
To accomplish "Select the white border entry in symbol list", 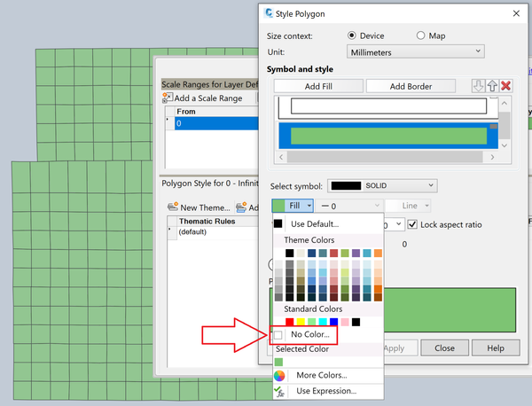I will (x=388, y=107).
